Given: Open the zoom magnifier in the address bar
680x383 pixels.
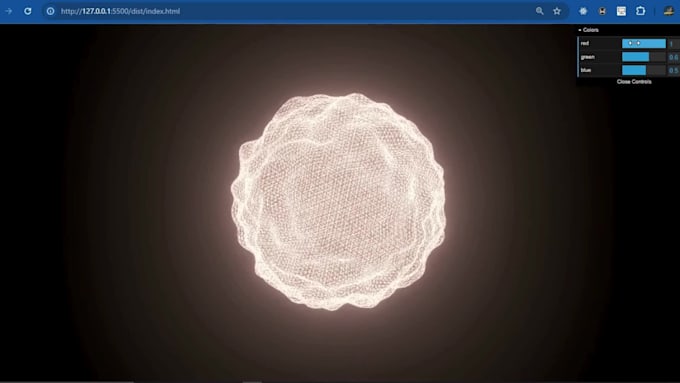Looking at the screenshot, I should tap(539, 11).
